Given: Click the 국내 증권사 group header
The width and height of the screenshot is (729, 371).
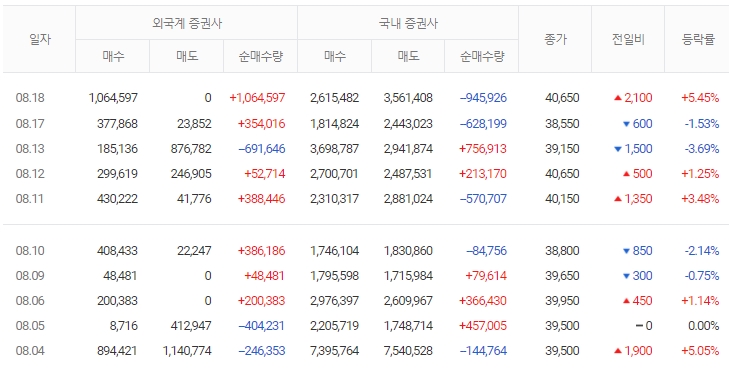Looking at the screenshot, I should tap(408, 23).
